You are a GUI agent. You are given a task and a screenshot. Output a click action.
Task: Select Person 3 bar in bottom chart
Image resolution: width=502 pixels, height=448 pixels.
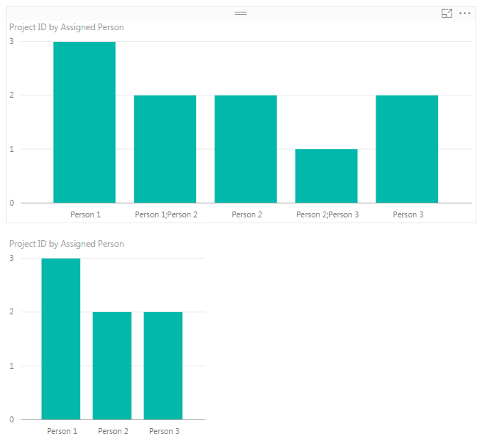tap(163, 366)
